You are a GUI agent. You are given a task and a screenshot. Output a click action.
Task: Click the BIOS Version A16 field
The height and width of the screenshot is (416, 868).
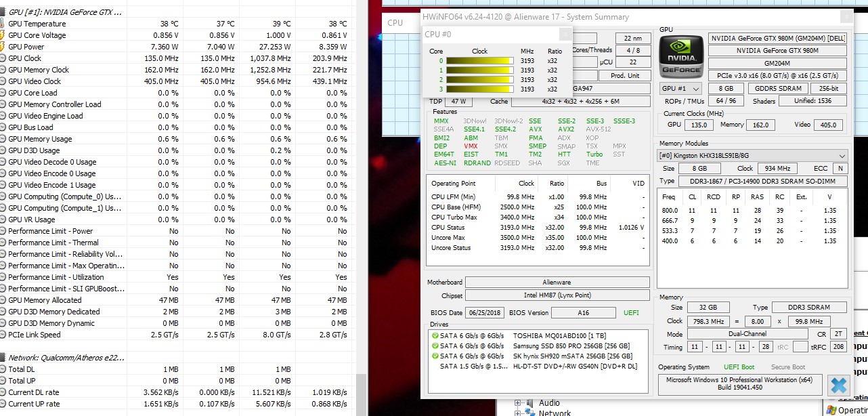582,313
